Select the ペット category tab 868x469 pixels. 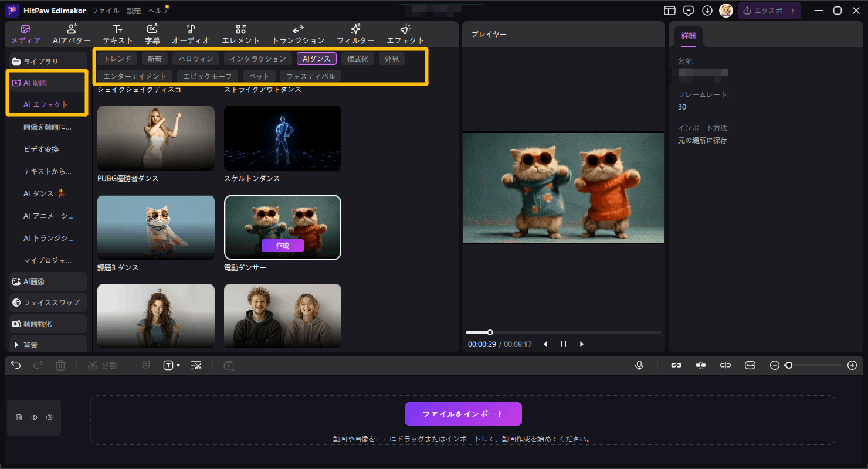[x=259, y=76]
